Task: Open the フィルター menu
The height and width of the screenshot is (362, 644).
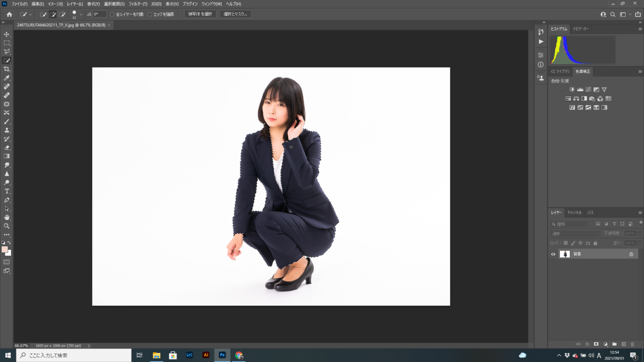Action: (x=138, y=4)
